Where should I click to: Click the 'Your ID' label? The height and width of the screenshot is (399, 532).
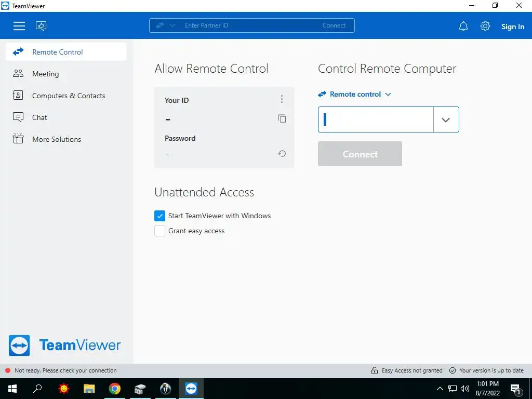pyautogui.click(x=177, y=100)
